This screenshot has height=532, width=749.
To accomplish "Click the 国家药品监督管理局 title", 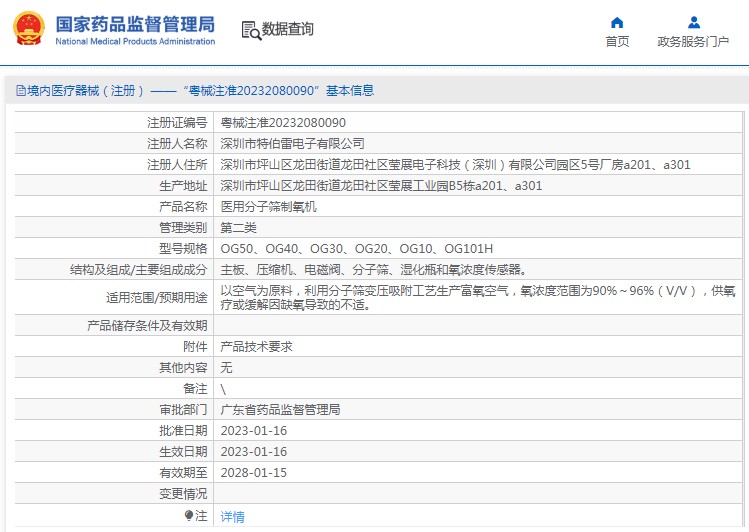I will coord(135,24).
